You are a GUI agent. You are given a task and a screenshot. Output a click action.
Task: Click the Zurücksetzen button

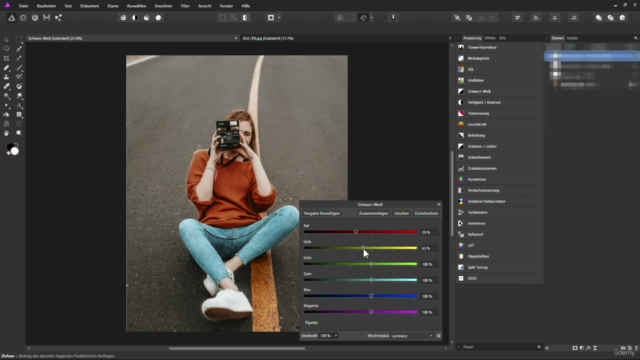[426, 213]
